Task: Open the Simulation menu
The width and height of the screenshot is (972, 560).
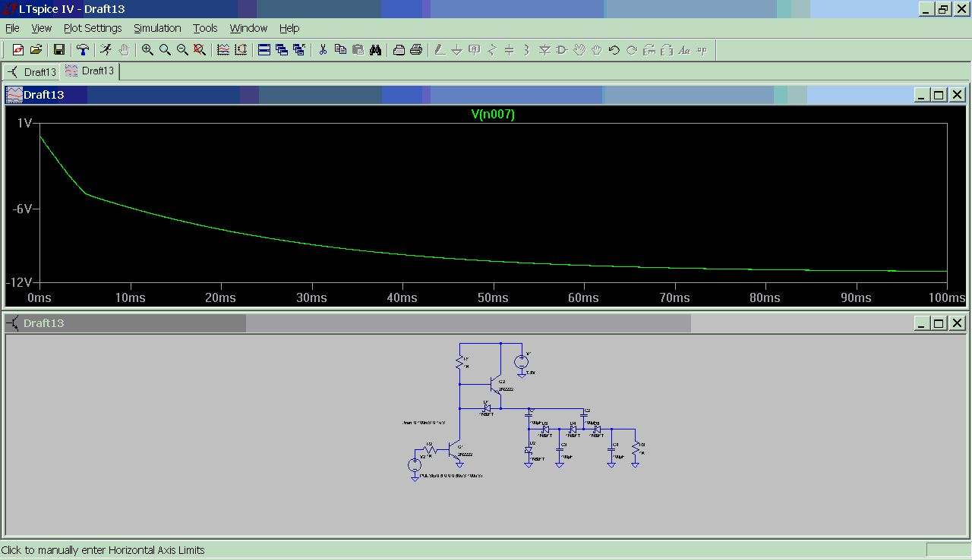Action: [157, 28]
